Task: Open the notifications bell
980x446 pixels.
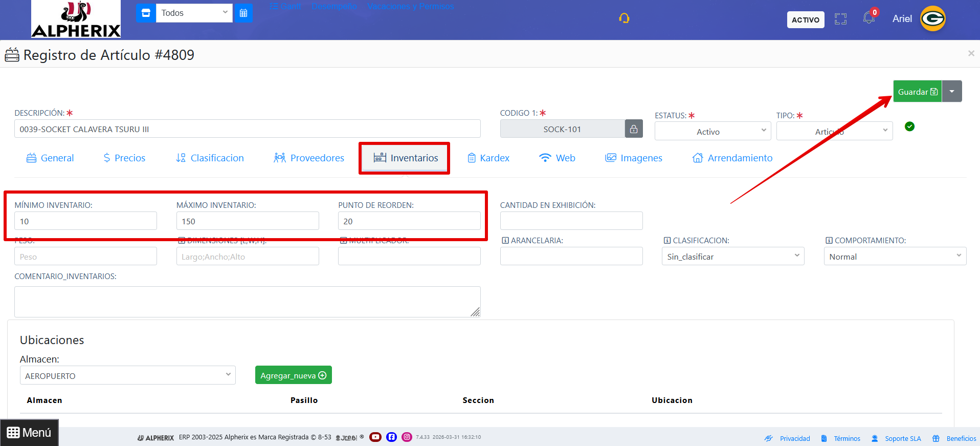Action: pyautogui.click(x=868, y=18)
